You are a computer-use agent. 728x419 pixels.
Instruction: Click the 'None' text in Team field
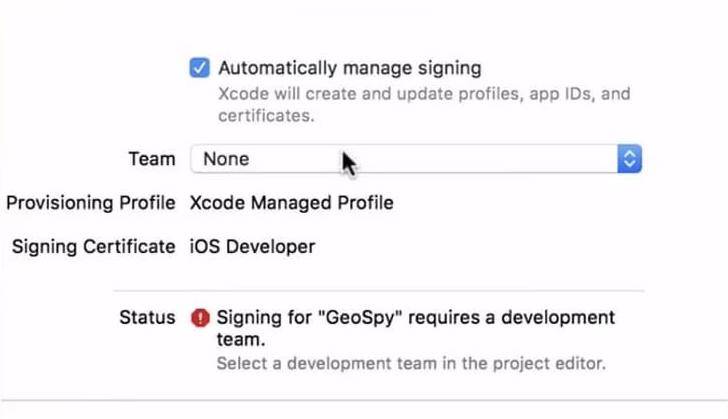pyautogui.click(x=226, y=158)
